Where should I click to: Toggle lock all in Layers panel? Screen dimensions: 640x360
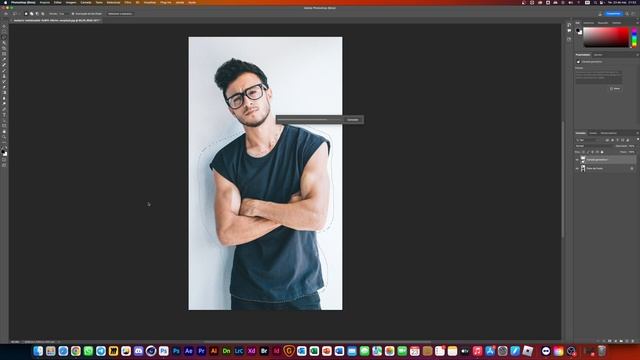coord(602,152)
